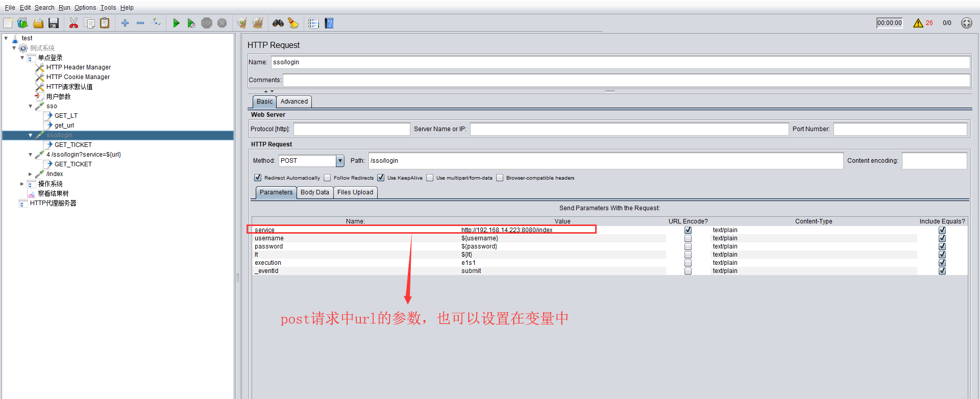Toggle Include Equals for _eventId row
Image resolution: width=980 pixels, height=399 pixels.
point(942,271)
